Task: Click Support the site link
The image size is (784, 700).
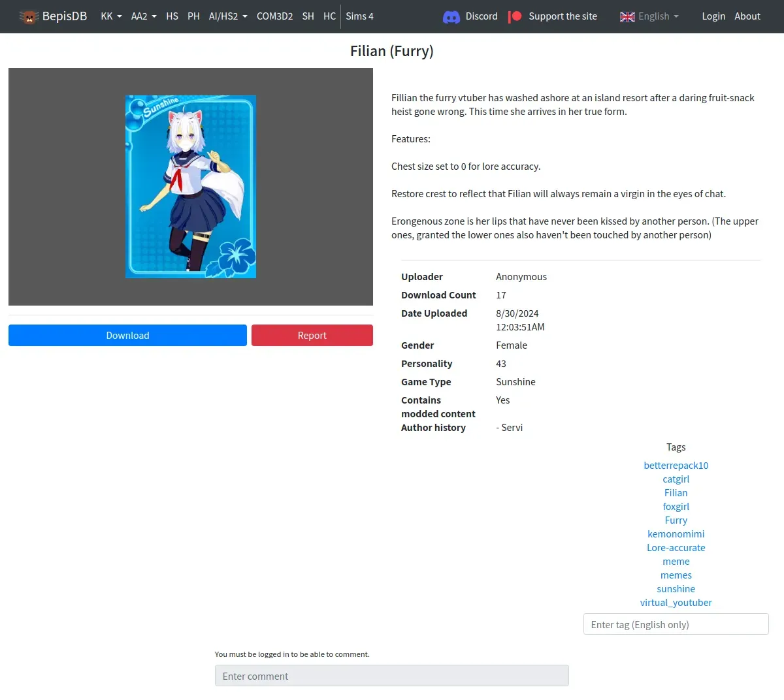Action: [x=563, y=16]
